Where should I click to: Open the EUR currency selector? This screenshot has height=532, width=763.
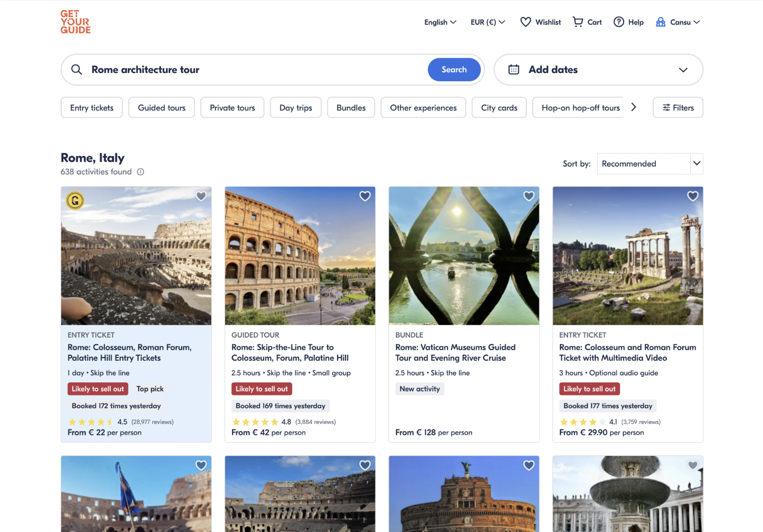pos(487,22)
